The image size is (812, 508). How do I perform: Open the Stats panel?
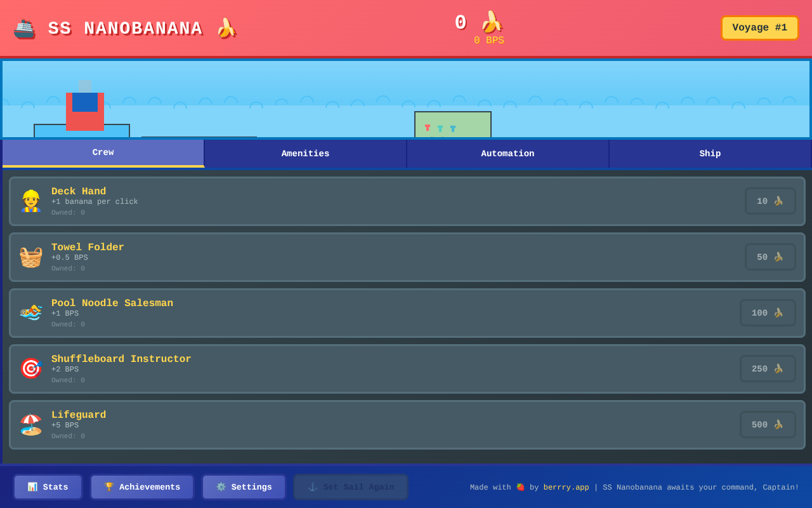pyautogui.click(x=48, y=486)
